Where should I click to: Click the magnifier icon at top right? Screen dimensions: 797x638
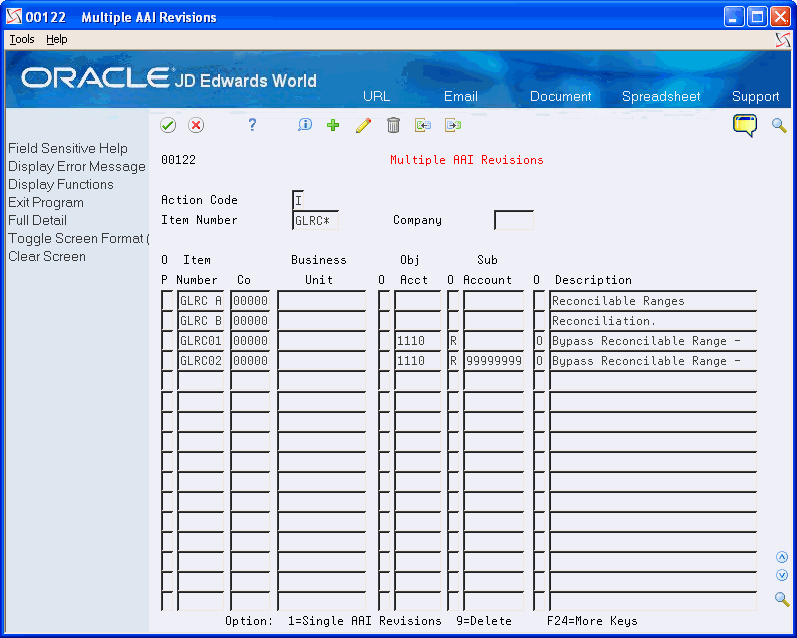[779, 125]
